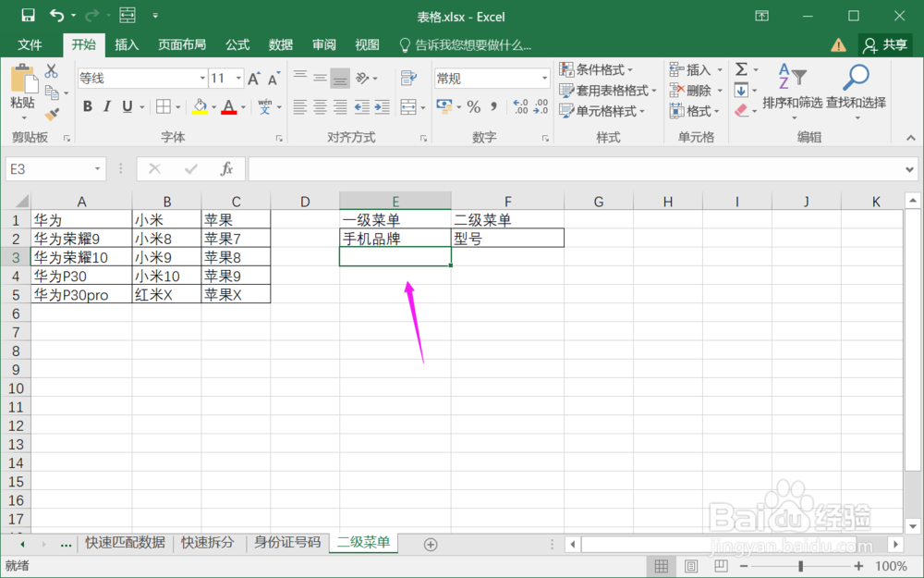
Task: Open Cell Styles (单元格样式) menu
Action: (602, 111)
